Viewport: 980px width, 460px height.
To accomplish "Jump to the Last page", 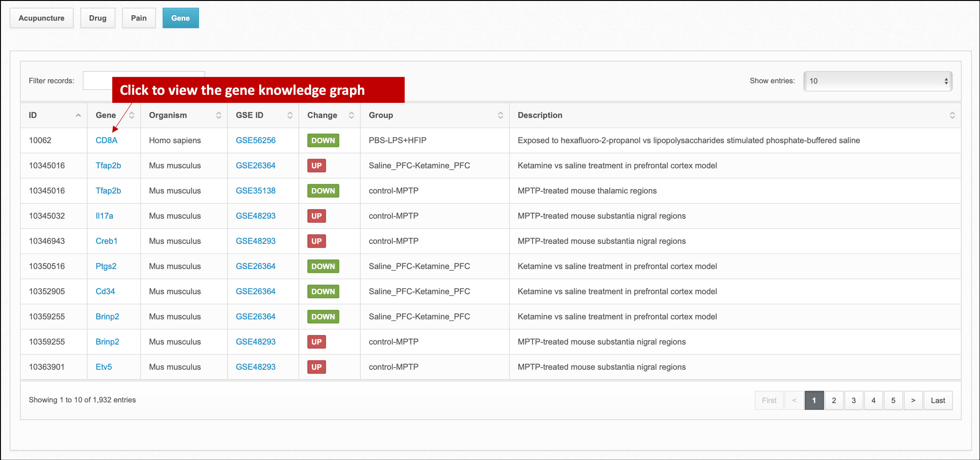I will (938, 400).
